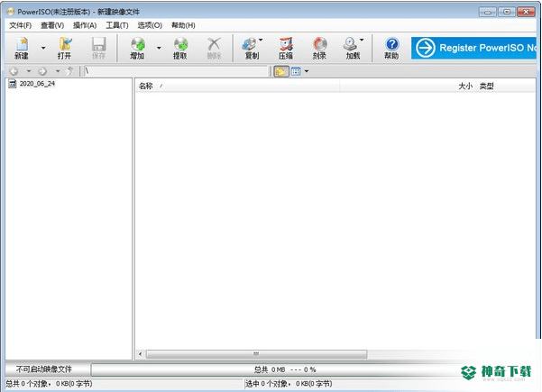Click the 选中 0 个对象 status text
The image size is (542, 392).
[x=289, y=384]
